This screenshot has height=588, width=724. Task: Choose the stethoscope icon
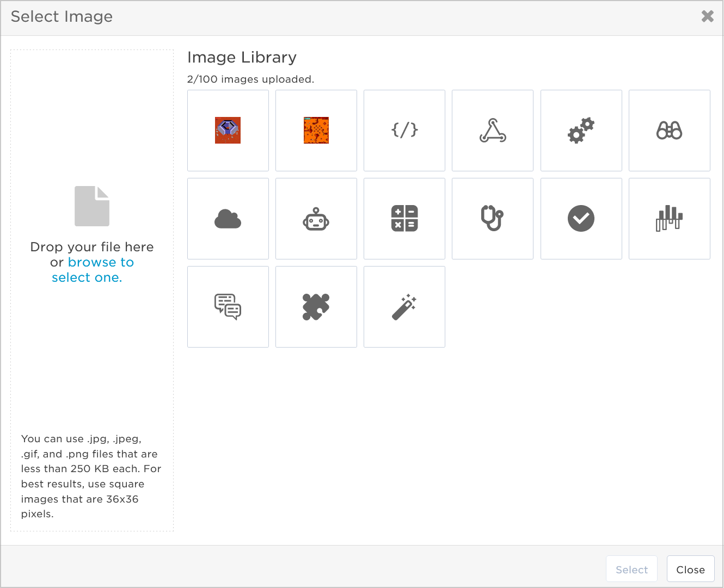[x=493, y=219]
